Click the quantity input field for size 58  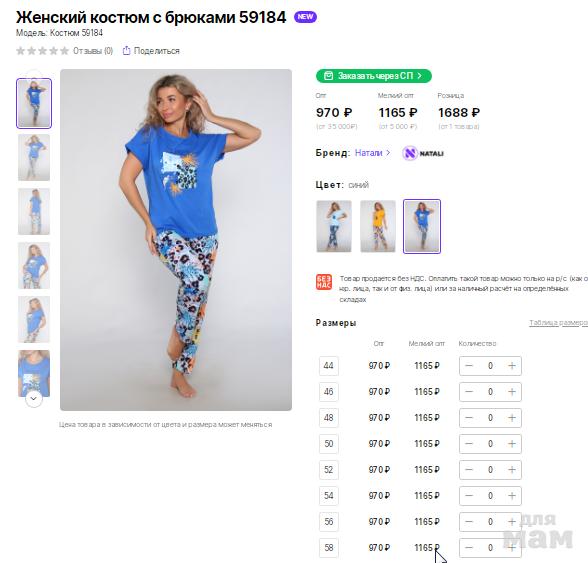pos(490,548)
